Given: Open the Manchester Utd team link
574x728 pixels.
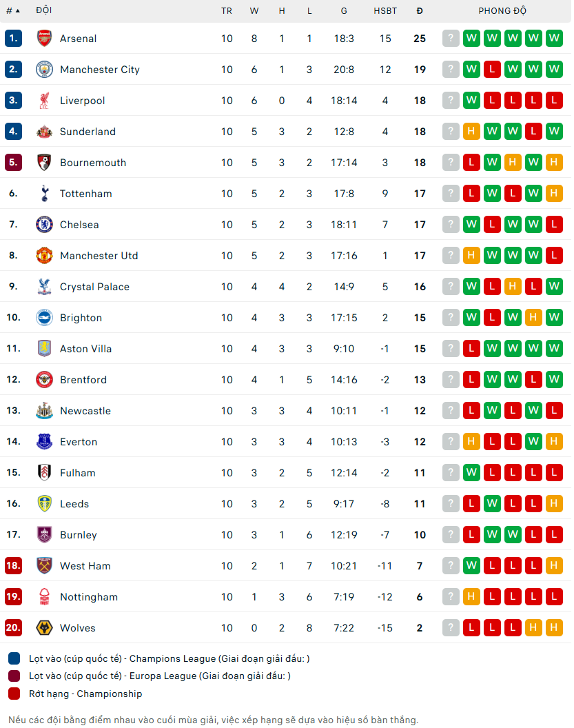Looking at the screenshot, I should click(99, 256).
